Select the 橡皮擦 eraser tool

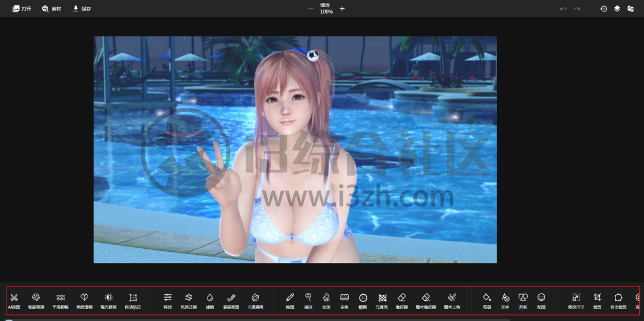click(402, 301)
